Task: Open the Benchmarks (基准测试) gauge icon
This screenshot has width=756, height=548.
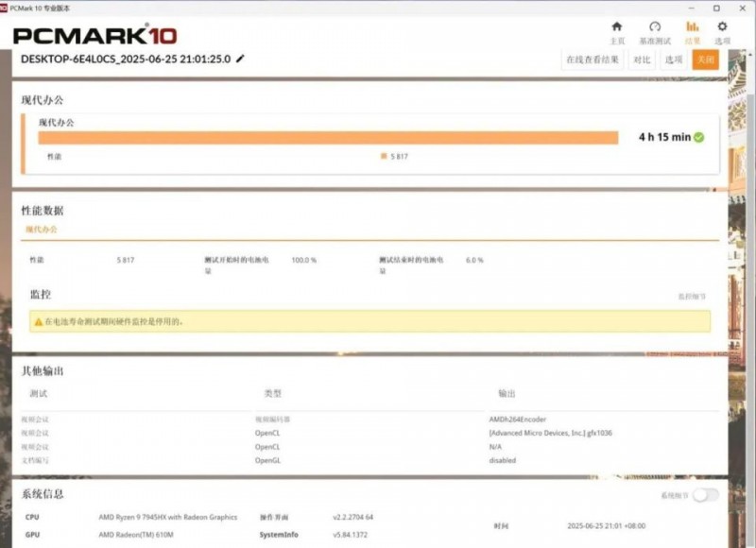Action: [654, 26]
